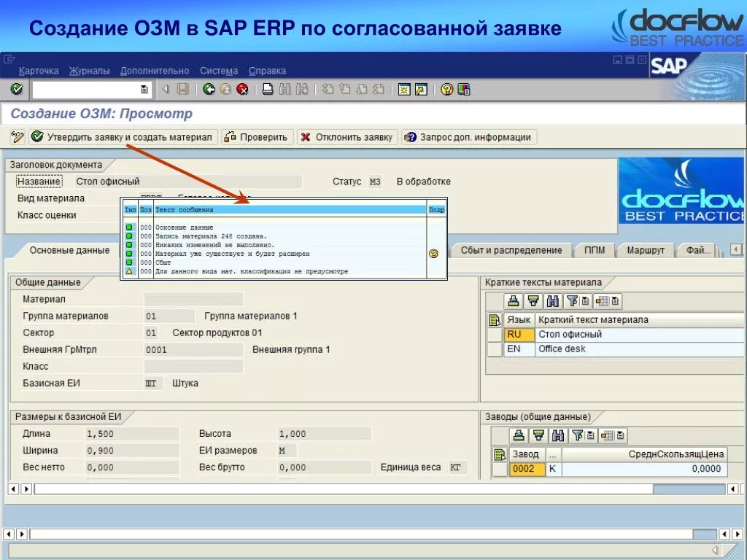
Task: Click the 'Стол офисный' name field
Action: point(188,182)
